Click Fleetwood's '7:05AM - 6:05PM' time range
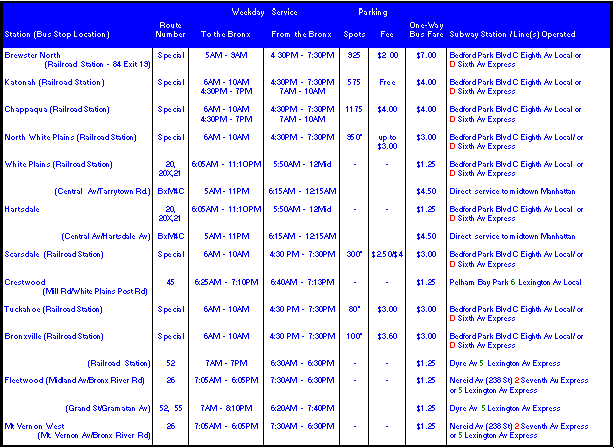The image size is (615, 448). point(226,380)
